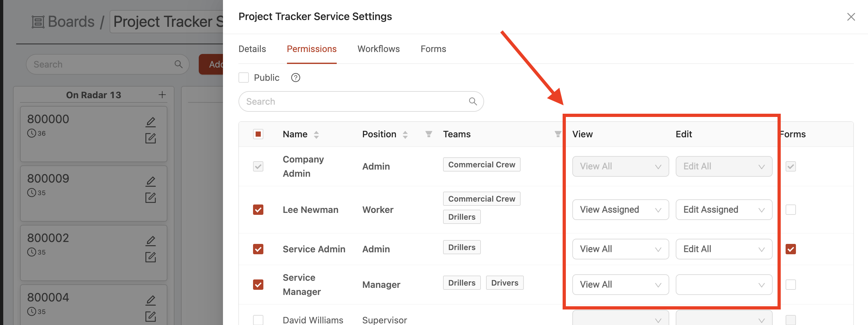This screenshot has width=868, height=325.
Task: Open Service Admin's Edit All dropdown
Action: 724,249
